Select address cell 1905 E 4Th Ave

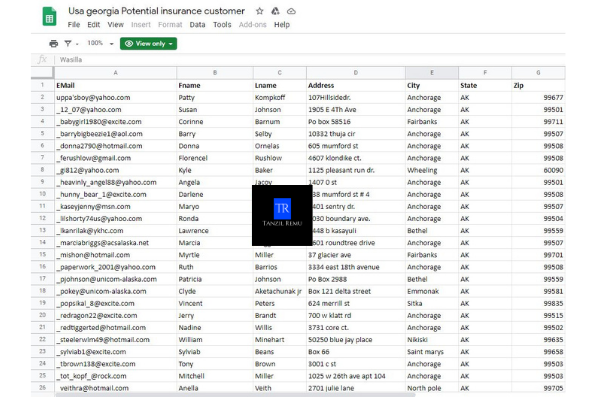356,109
